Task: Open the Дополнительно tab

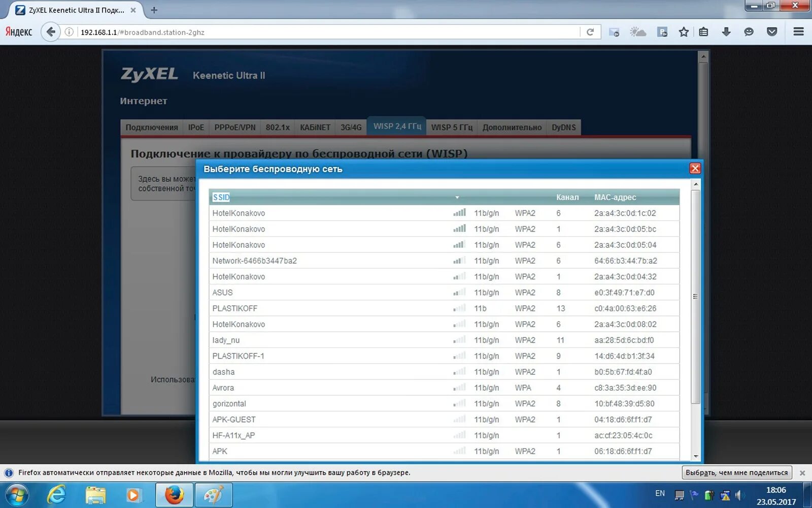Action: (x=512, y=128)
